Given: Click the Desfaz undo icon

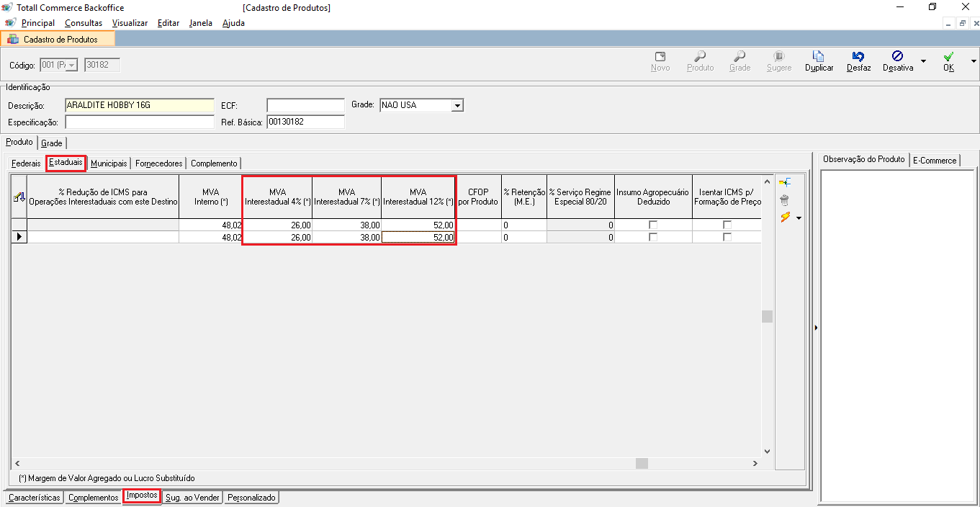Looking at the screenshot, I should click(x=858, y=57).
